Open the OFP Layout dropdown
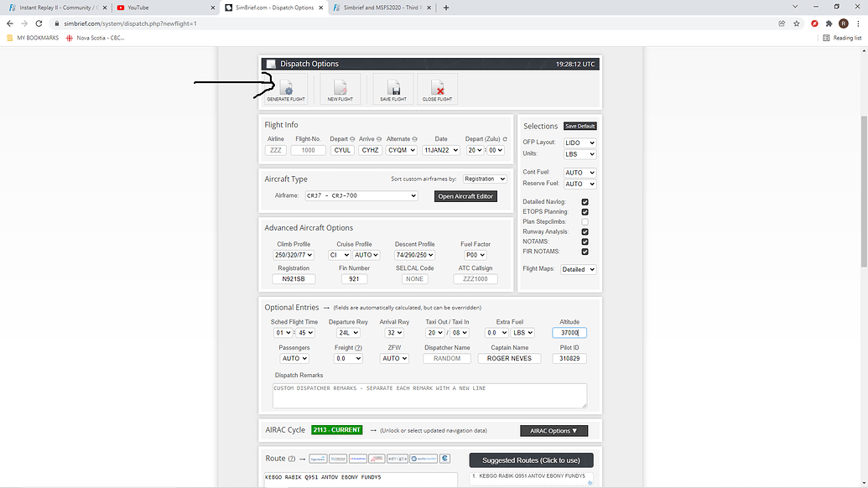Image resolution: width=868 pixels, height=488 pixels. (579, 142)
